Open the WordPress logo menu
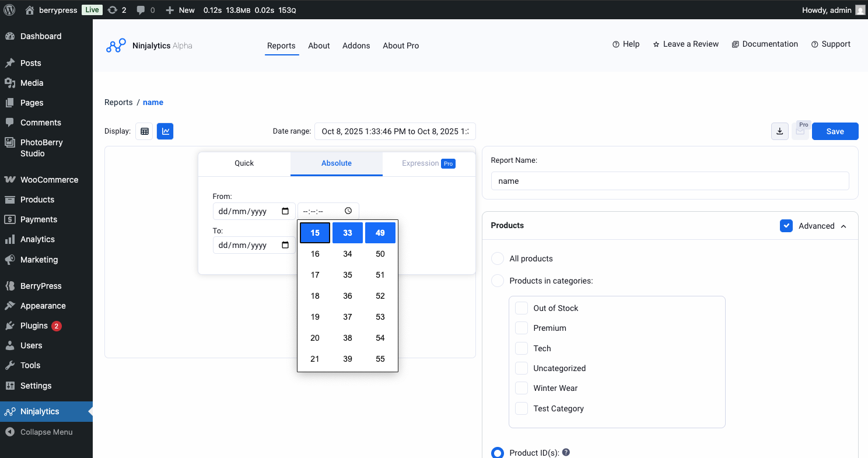868x458 pixels. (9, 9)
